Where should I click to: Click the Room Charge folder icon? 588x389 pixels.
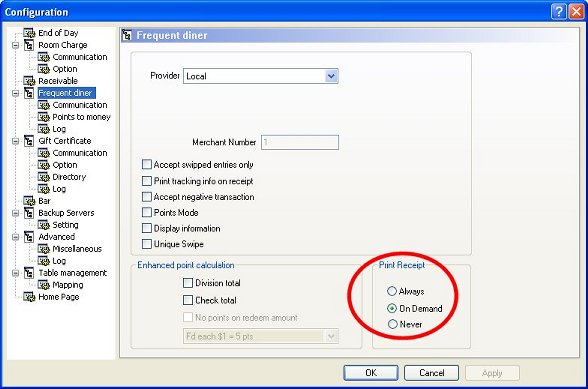click(29, 45)
